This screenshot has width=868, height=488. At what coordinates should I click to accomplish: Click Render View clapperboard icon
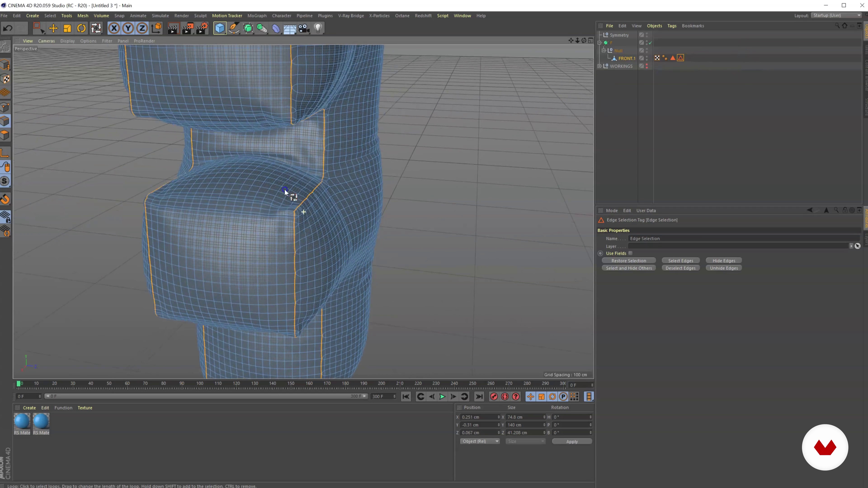pos(173,28)
